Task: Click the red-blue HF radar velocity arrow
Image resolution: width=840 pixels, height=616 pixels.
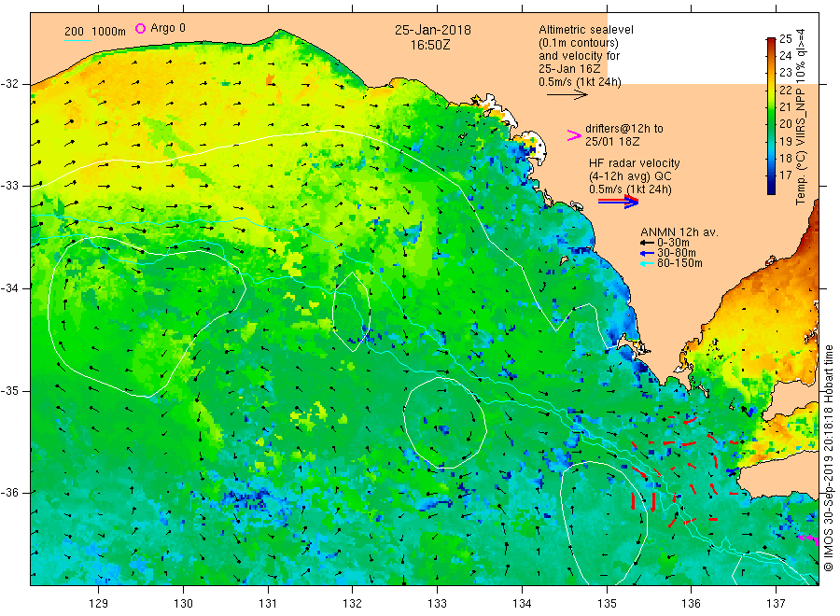Action: point(618,202)
